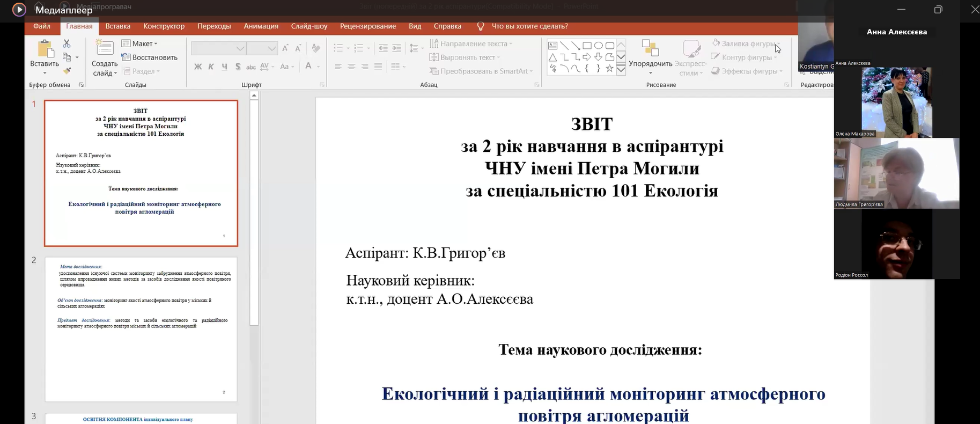Select the triangle shape
980x424 pixels.
(552, 57)
